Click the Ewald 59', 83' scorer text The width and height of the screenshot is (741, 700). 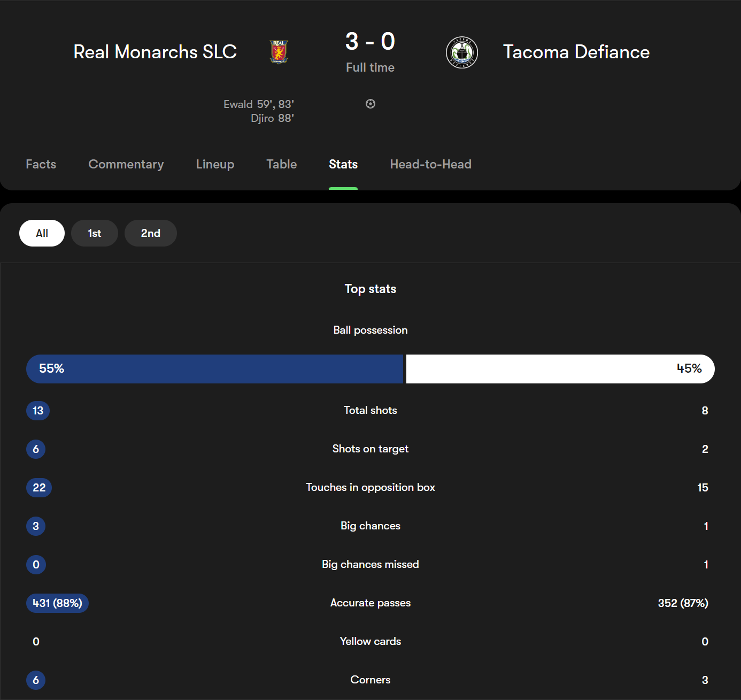click(x=259, y=104)
